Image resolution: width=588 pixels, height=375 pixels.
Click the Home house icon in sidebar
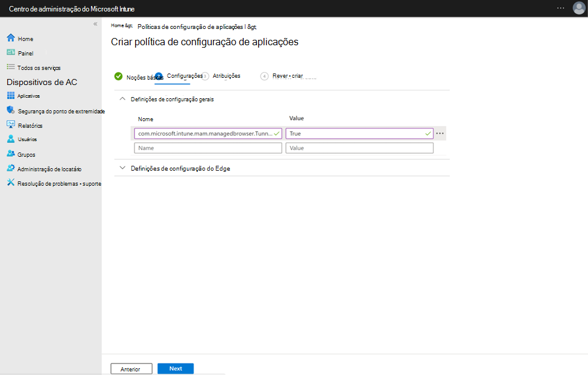point(11,38)
